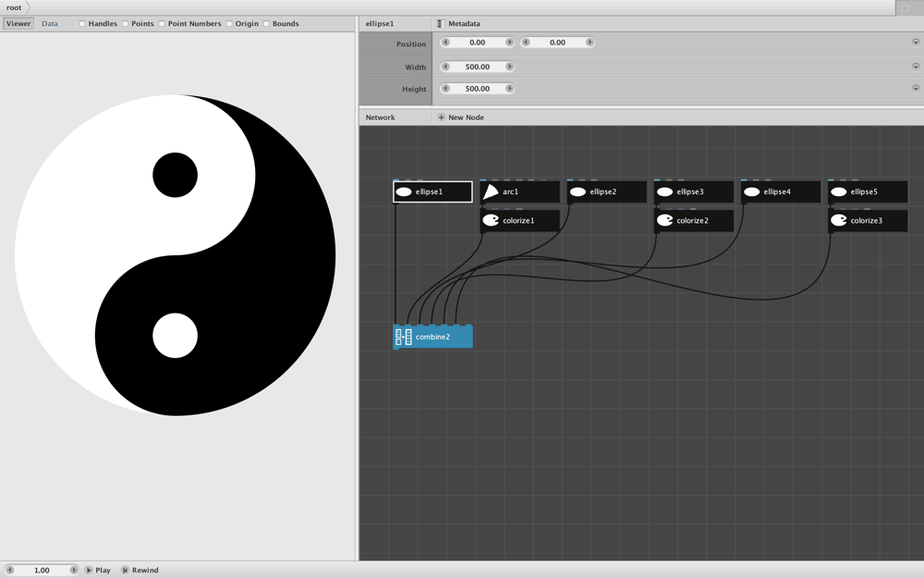Decrease the Position X value with left arrow
924x578 pixels.
(445, 43)
